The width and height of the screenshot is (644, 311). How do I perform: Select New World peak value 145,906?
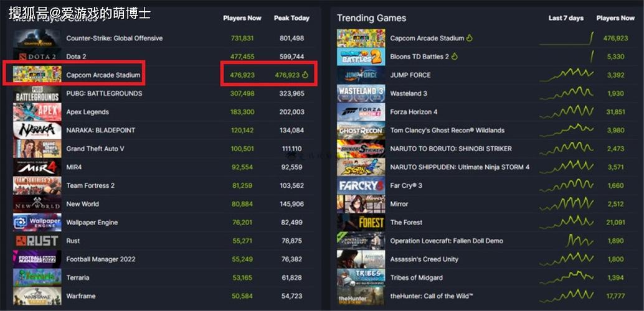coord(291,204)
